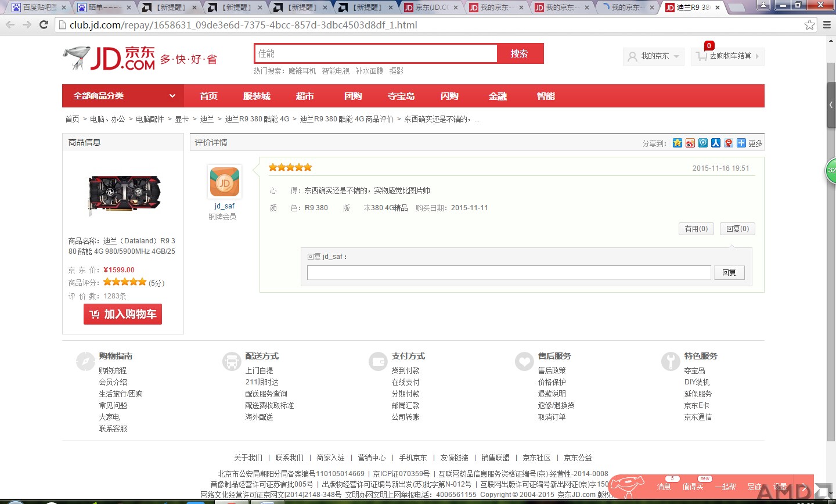This screenshot has width=836, height=504.
Task: Open 去购物车结算 cart panel
Action: [x=728, y=56]
